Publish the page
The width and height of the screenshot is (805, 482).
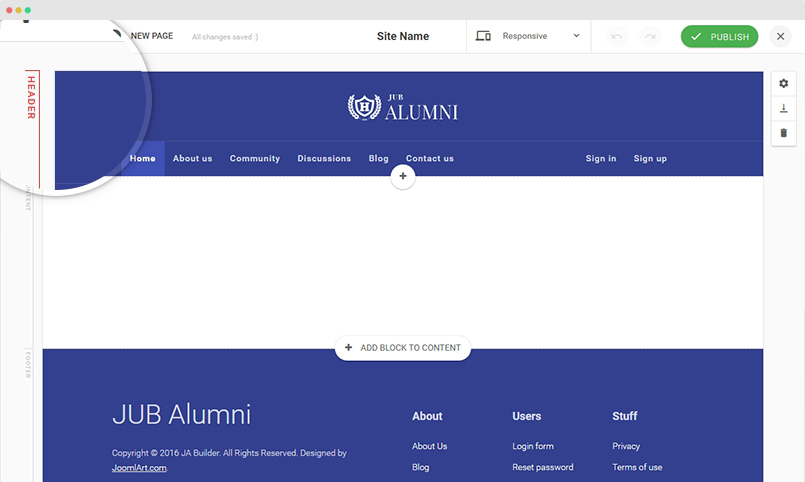[x=719, y=37]
